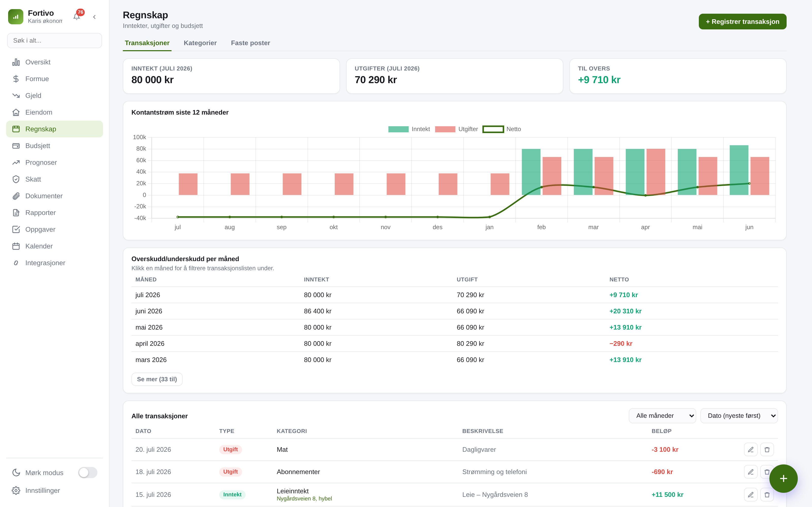Open the Alle måneder dropdown
The height and width of the screenshot is (507, 812).
662,416
